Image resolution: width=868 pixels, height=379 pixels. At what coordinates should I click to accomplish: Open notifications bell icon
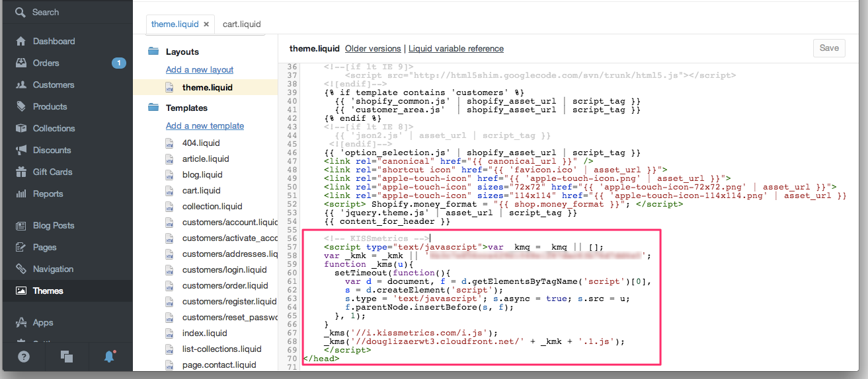109,357
